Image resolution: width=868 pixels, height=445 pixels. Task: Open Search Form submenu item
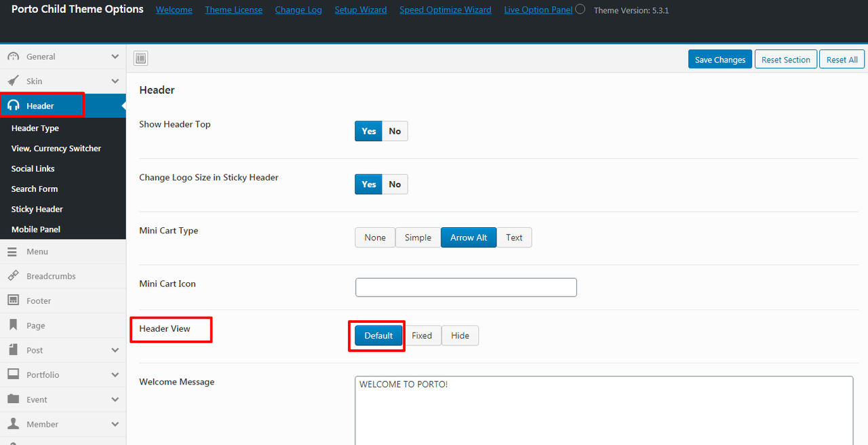(35, 189)
